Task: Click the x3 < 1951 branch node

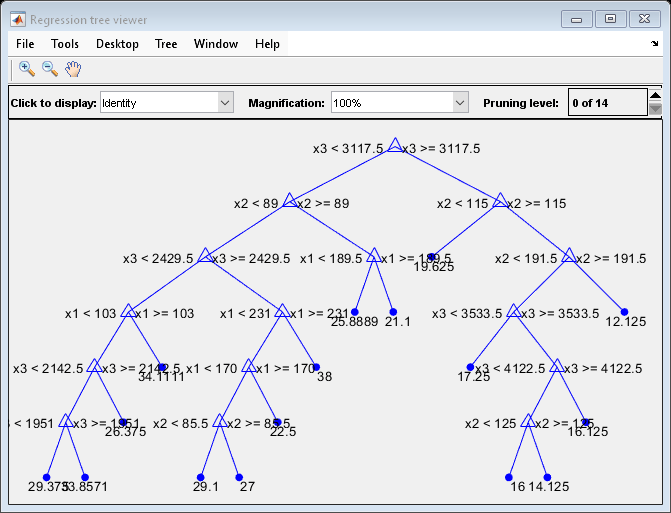Action: (65, 421)
